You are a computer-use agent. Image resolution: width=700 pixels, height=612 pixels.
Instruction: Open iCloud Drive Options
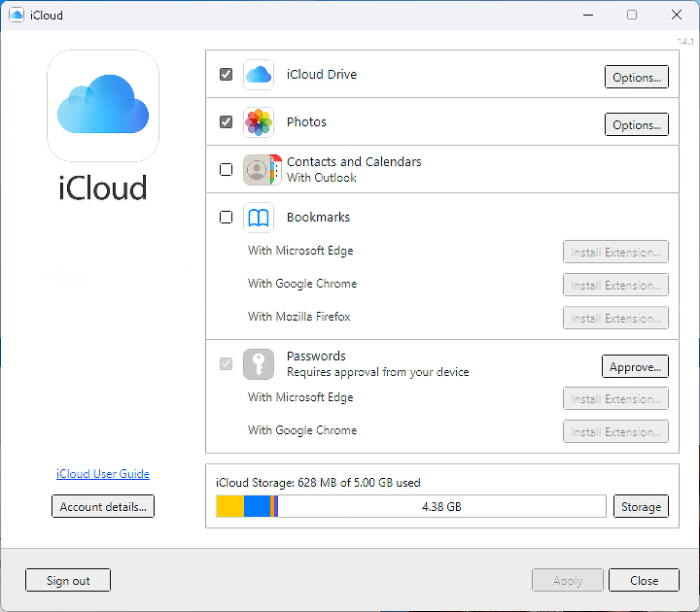[x=637, y=77]
